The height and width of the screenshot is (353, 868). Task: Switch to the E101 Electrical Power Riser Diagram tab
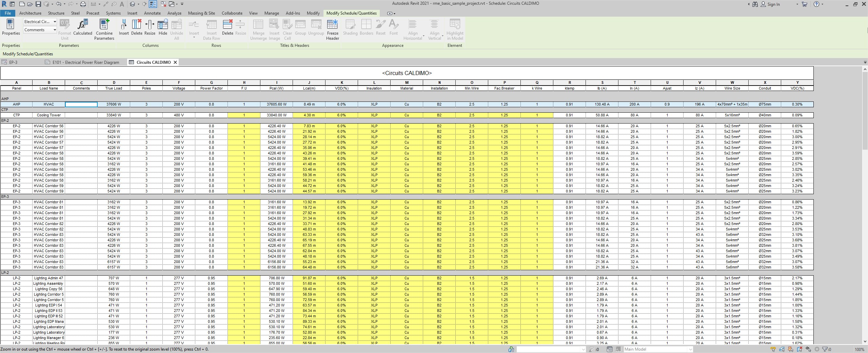pos(85,62)
